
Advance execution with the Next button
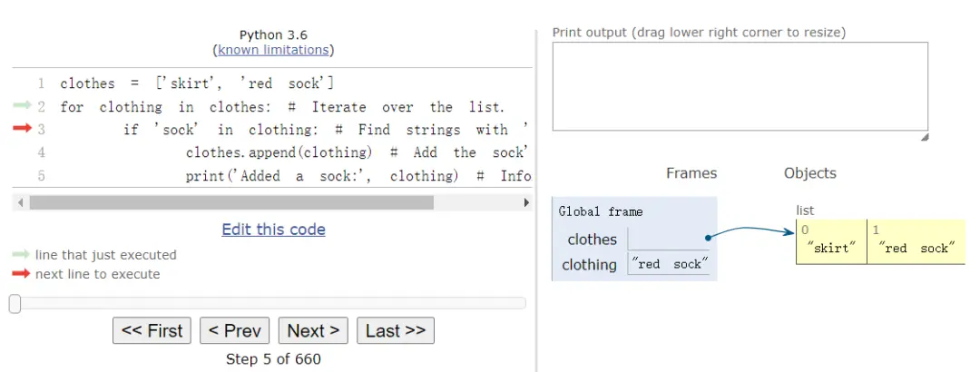[313, 331]
